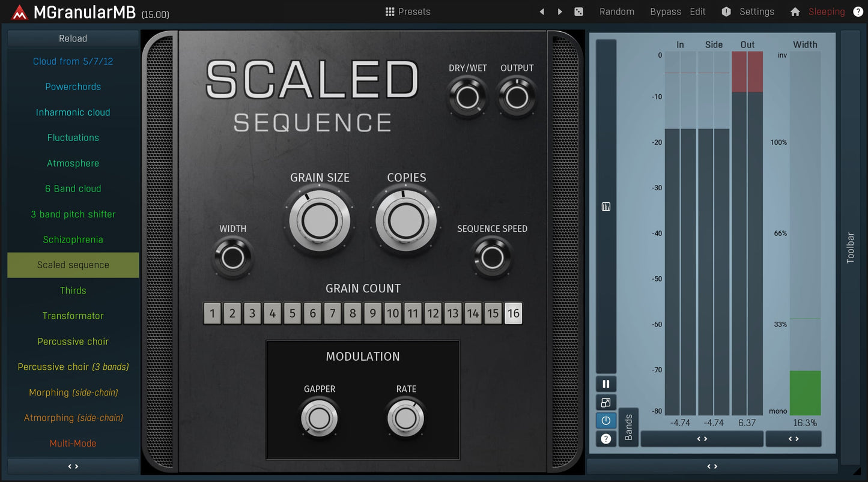Click the analyzer icon on meter strip

pyautogui.click(x=605, y=206)
